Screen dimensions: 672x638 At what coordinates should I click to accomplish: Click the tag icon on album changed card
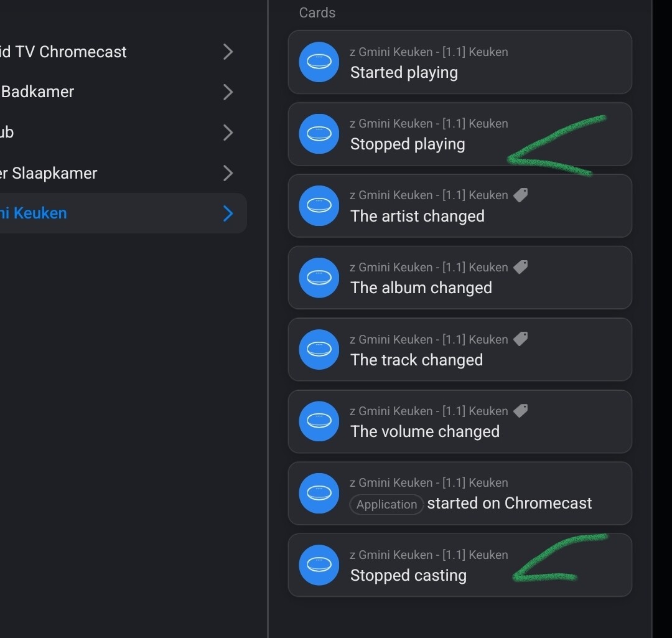(521, 267)
